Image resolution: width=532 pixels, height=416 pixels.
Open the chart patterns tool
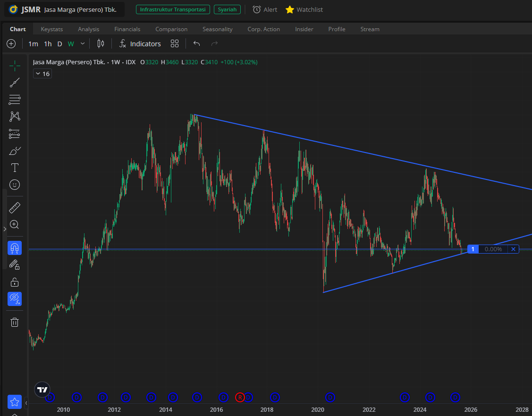click(15, 116)
